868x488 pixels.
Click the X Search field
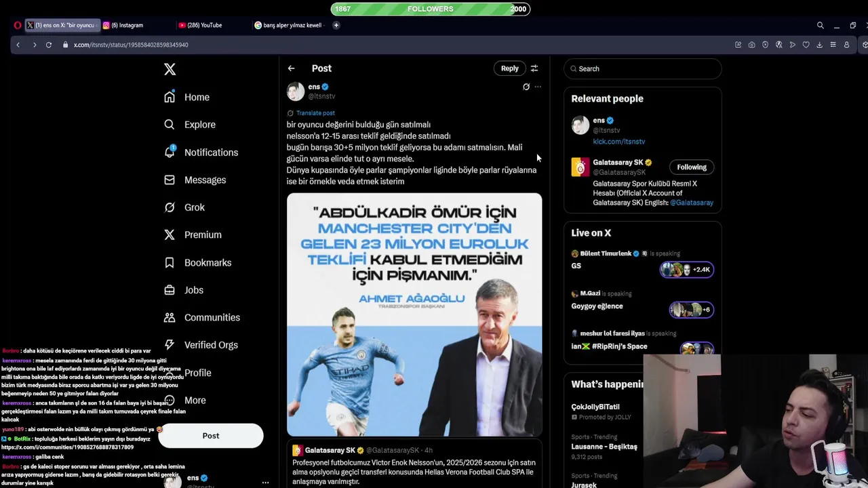point(643,68)
